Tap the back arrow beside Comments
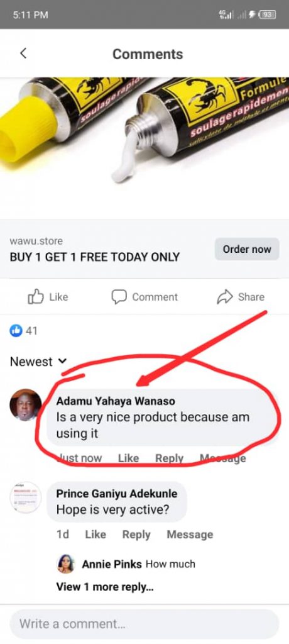This screenshot has height=644, width=289. [x=23, y=53]
